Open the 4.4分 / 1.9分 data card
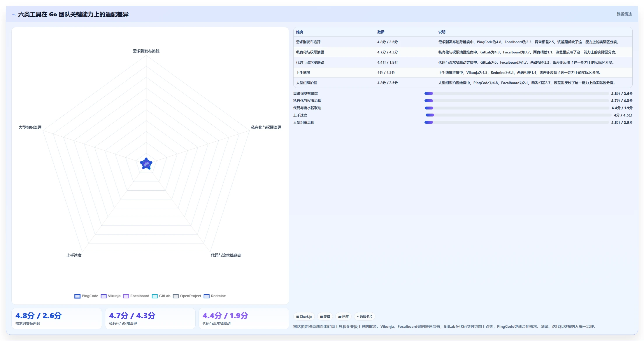644x341 pixels. (x=244, y=319)
